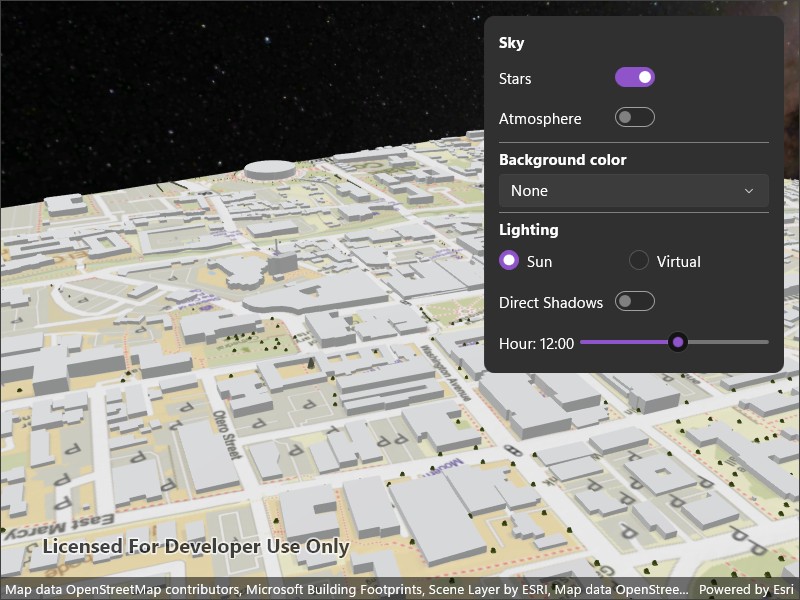The height and width of the screenshot is (600, 800).
Task: Enable the Atmosphere toggle
Action: [635, 117]
